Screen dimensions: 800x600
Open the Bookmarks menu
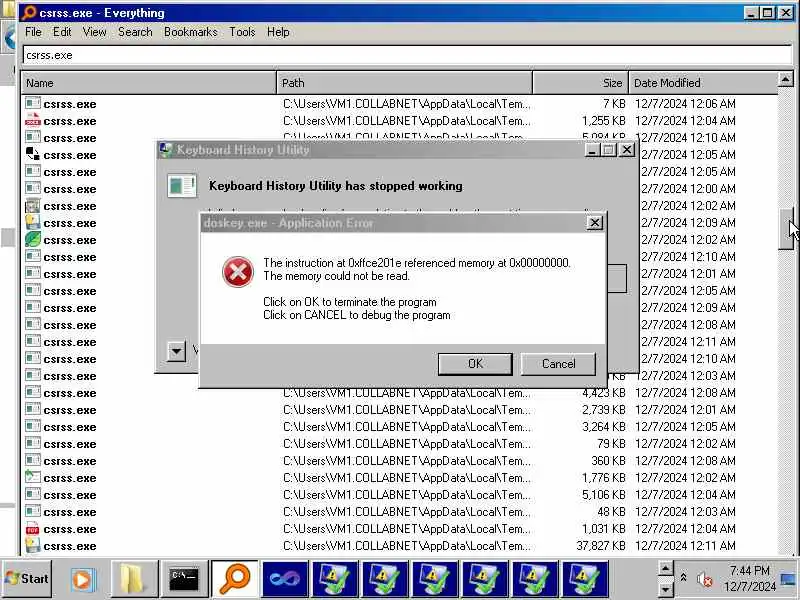tap(190, 32)
